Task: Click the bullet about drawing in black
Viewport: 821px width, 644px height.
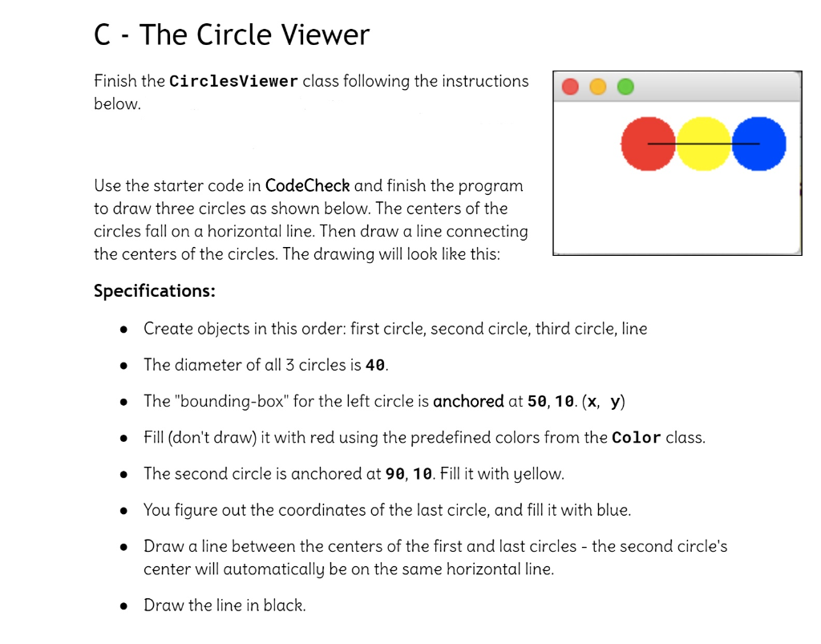Action: (123, 607)
